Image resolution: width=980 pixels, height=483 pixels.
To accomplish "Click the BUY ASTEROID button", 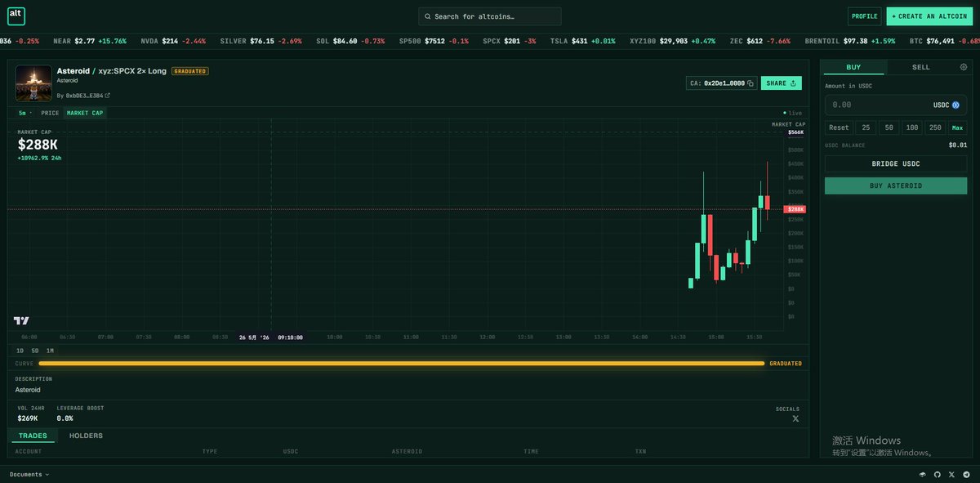I will (x=896, y=186).
